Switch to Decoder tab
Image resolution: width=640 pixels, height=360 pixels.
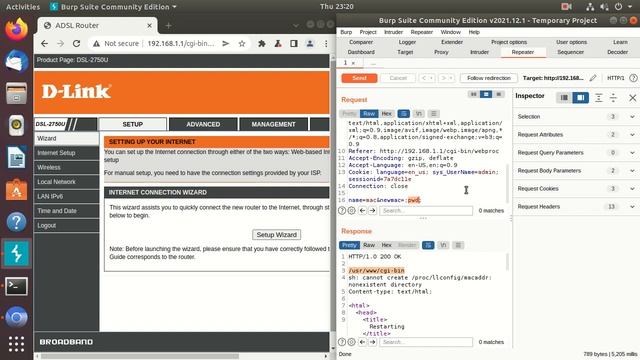click(617, 52)
